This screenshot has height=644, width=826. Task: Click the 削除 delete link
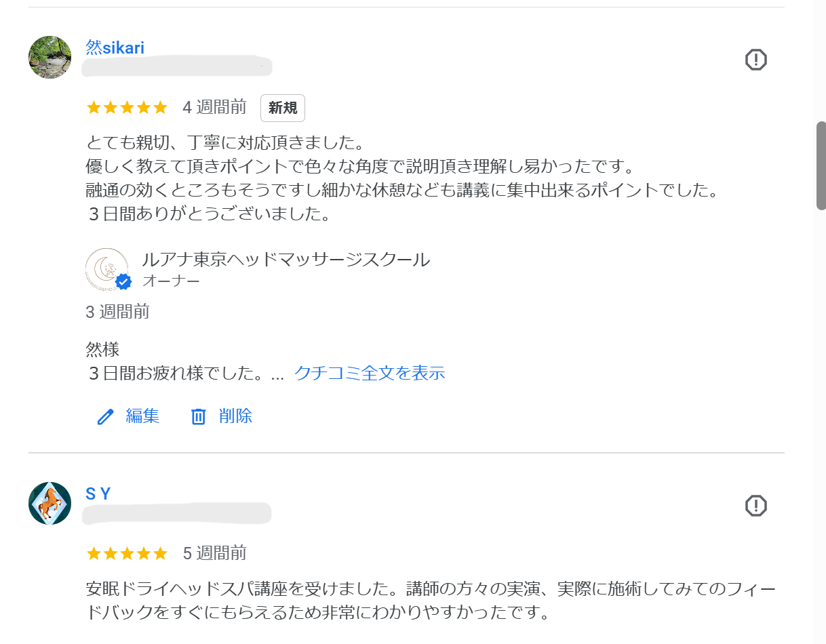pos(236,416)
